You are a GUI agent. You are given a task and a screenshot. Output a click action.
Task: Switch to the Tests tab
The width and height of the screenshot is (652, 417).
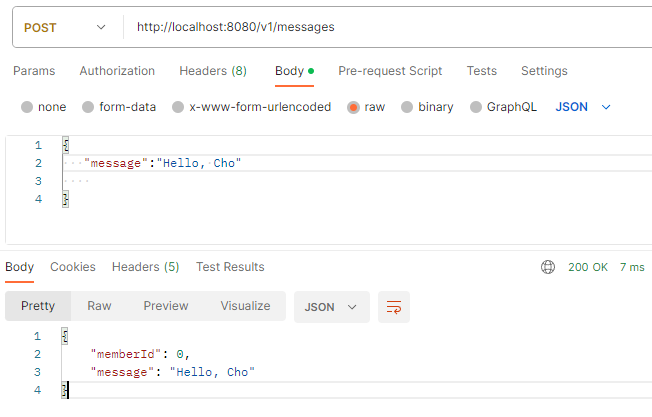click(482, 71)
